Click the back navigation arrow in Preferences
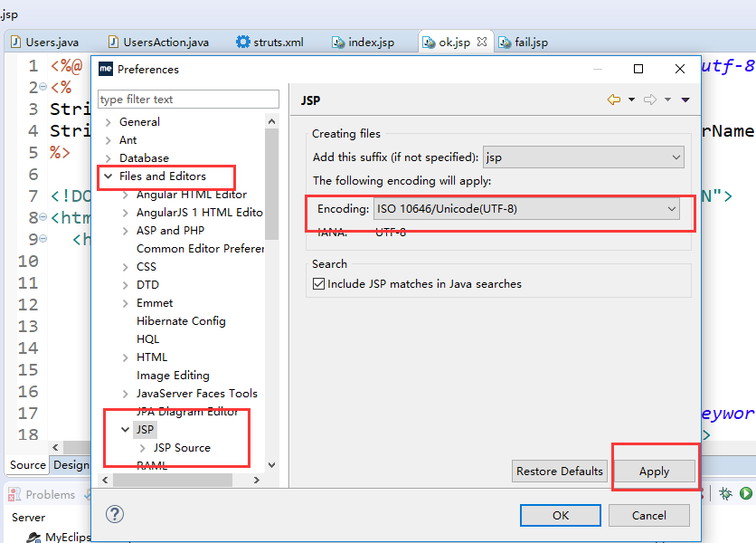The width and height of the screenshot is (756, 543). click(614, 100)
